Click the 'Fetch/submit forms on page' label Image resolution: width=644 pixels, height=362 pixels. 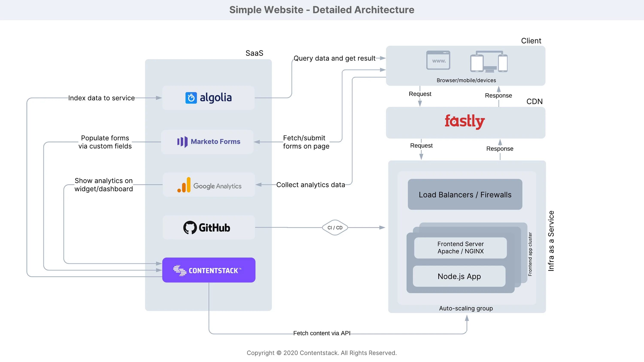(306, 142)
